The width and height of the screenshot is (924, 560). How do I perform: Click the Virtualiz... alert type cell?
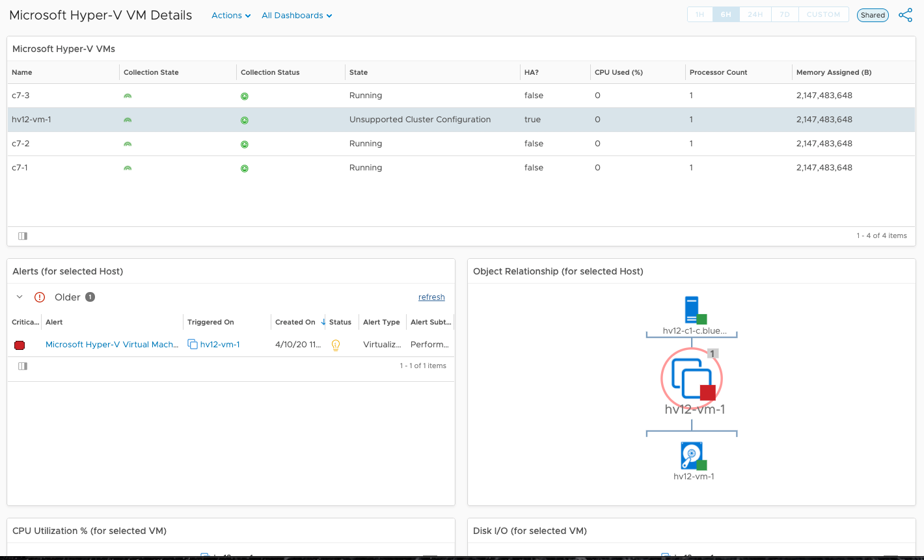point(383,345)
